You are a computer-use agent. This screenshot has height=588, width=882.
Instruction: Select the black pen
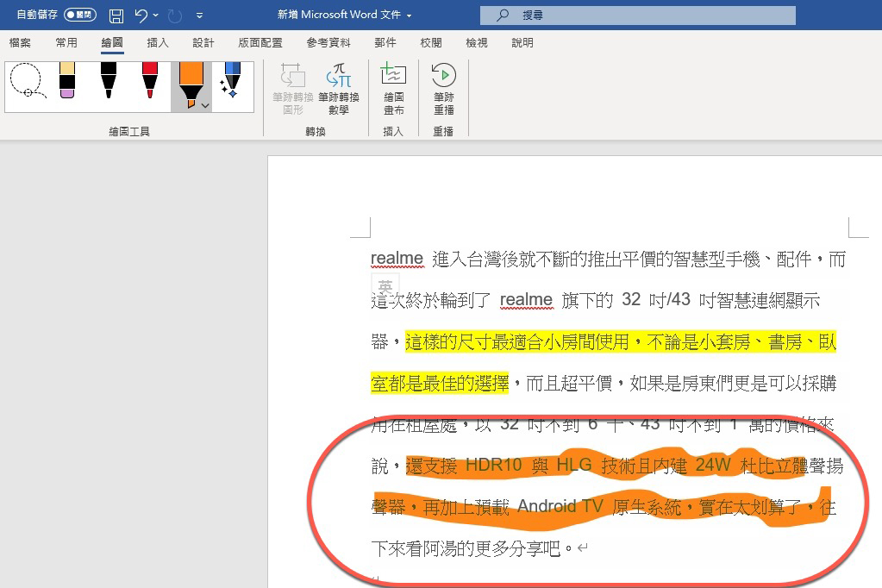(x=110, y=82)
